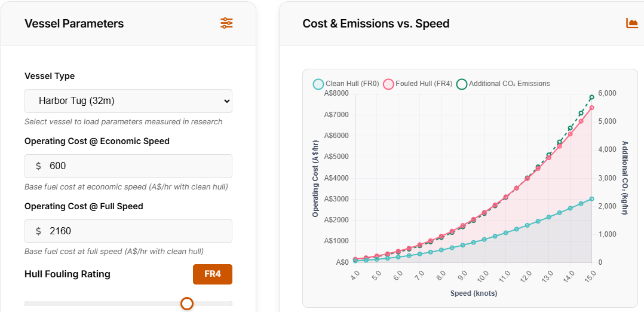
Task: Click the Cost & Emissions vs. Speed title
Action: point(376,24)
